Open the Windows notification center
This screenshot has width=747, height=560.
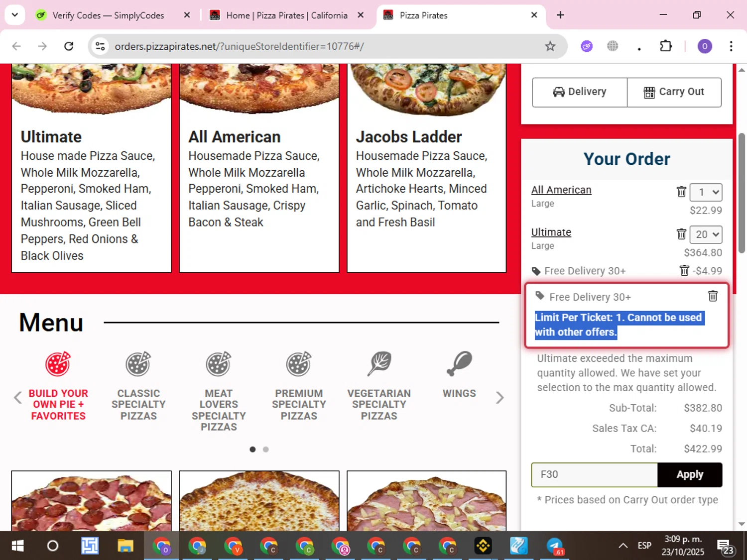pos(725,547)
